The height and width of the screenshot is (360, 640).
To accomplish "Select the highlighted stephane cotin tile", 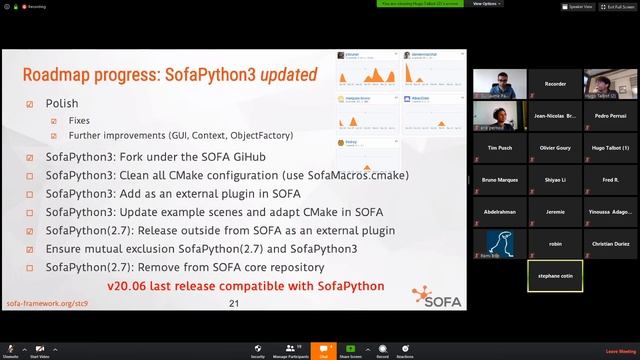I will (555, 276).
